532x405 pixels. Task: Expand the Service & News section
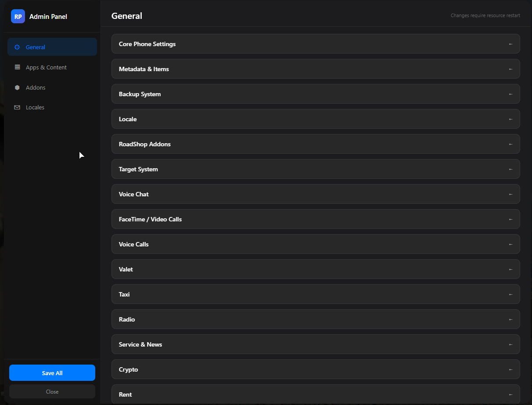point(316,344)
